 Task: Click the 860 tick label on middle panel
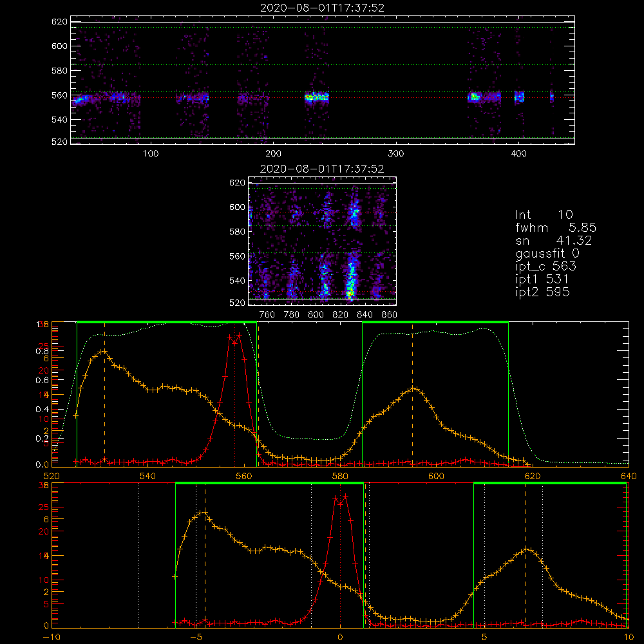pos(390,315)
